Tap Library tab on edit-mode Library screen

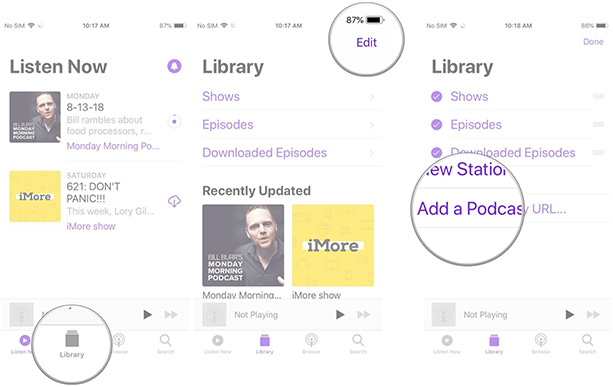click(x=494, y=344)
